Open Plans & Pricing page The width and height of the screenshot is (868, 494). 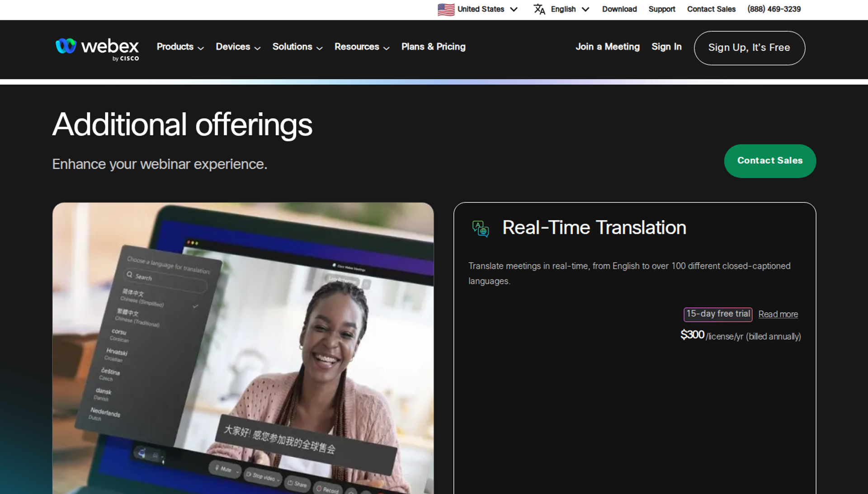pyautogui.click(x=433, y=47)
